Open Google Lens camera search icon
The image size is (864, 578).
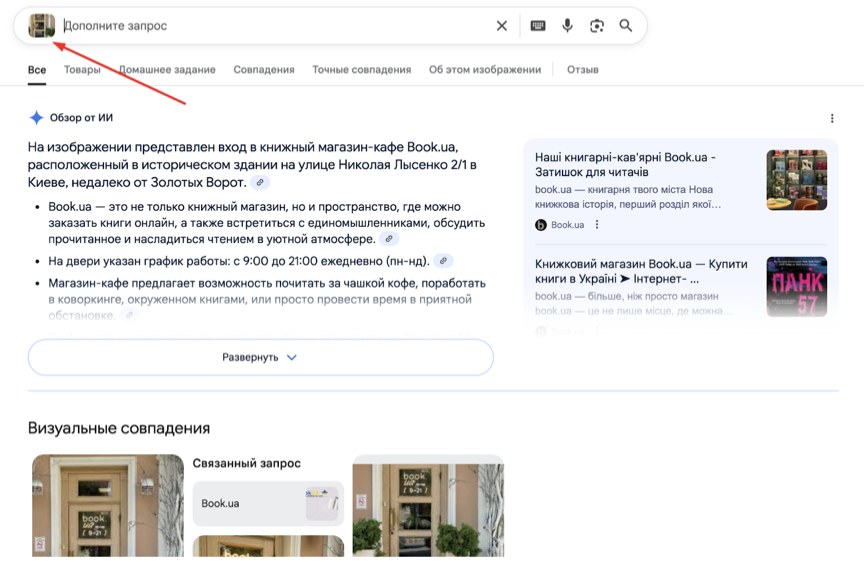click(597, 26)
